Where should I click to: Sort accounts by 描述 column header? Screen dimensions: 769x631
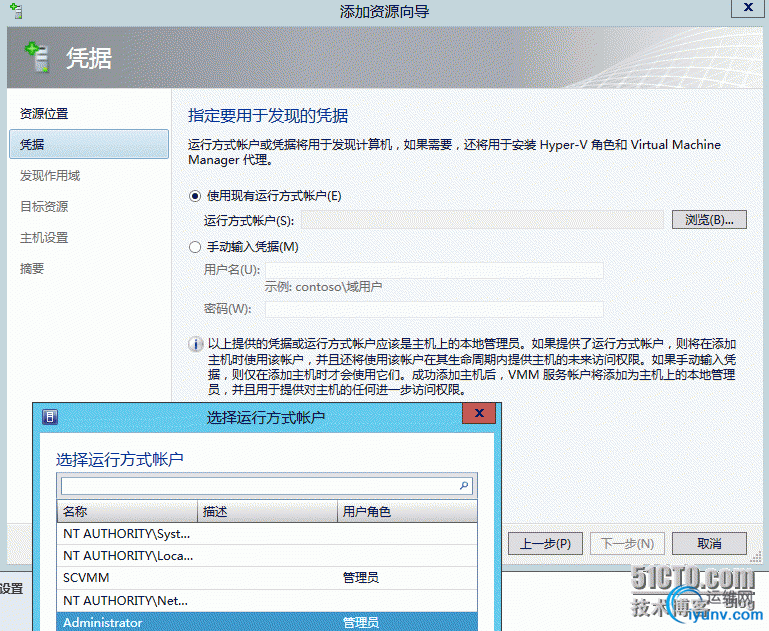pyautogui.click(x=268, y=511)
